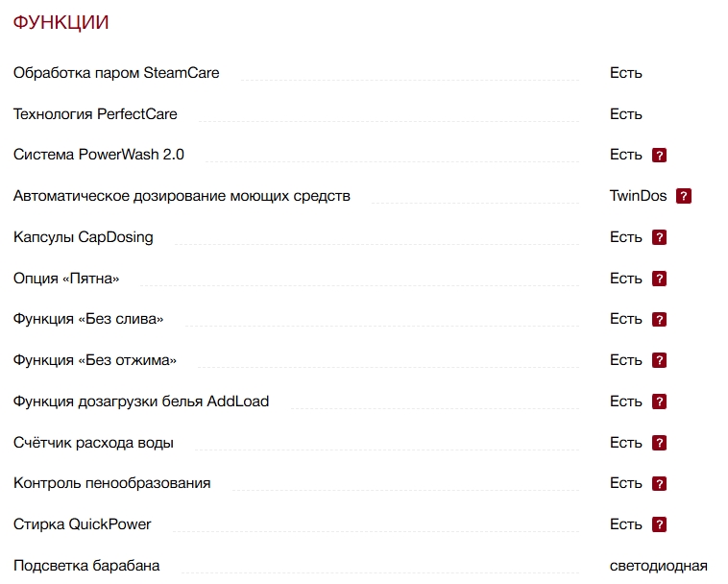Viewport: 728px width, 584px height.
Task: Click the Обработка паром SteamCare label
Action: click(116, 73)
